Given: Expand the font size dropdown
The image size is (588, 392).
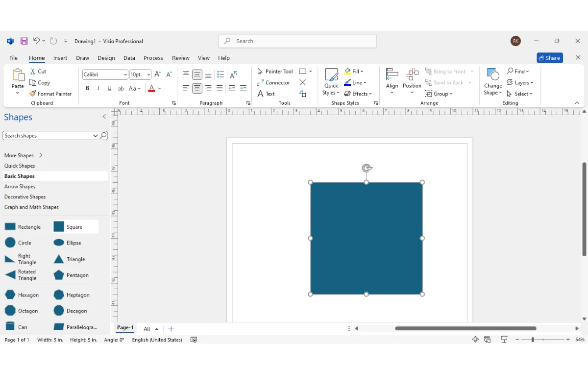Looking at the screenshot, I should (148, 75).
